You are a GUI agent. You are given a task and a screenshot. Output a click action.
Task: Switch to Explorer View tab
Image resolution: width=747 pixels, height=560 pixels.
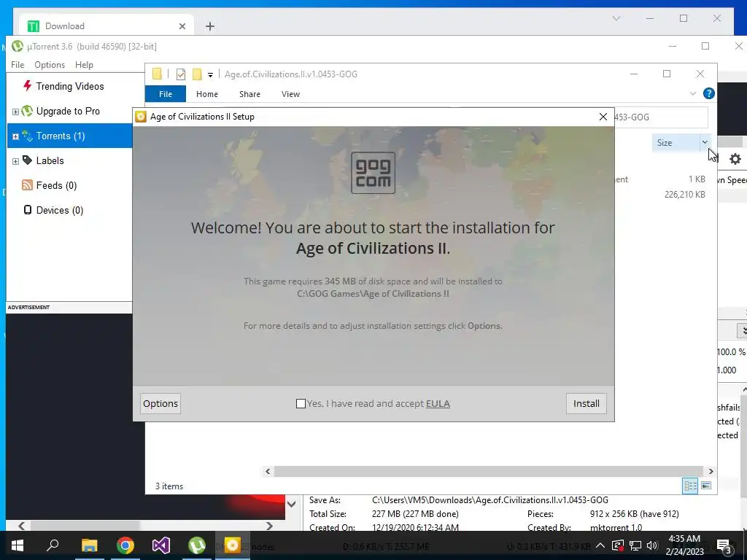click(290, 94)
